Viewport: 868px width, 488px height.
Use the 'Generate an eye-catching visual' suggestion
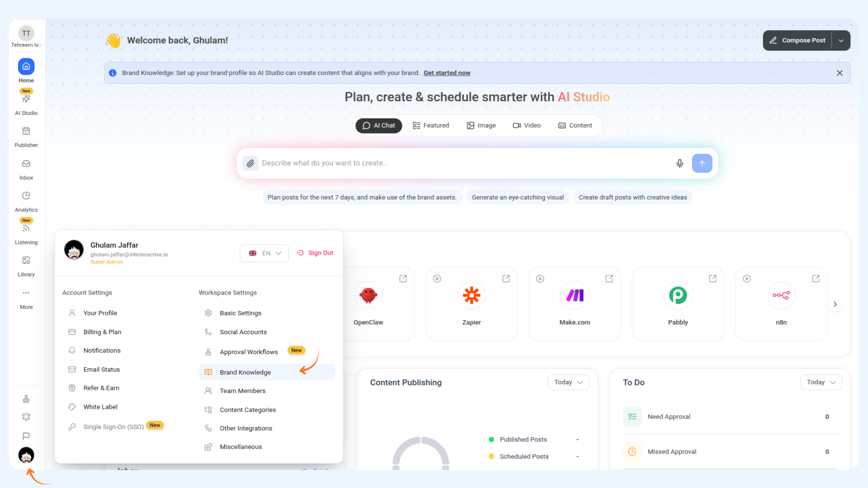tap(518, 197)
